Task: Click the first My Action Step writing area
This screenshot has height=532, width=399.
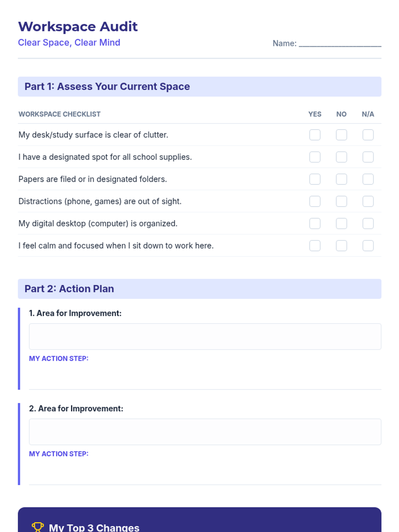Action: click(205, 377)
